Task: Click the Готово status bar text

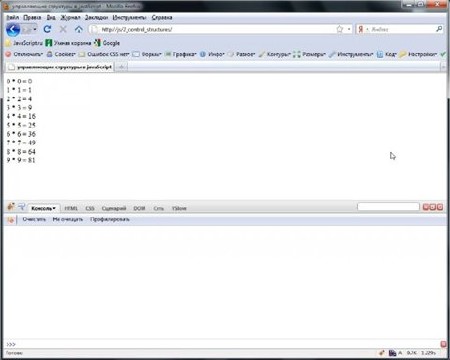Action: tap(14, 353)
